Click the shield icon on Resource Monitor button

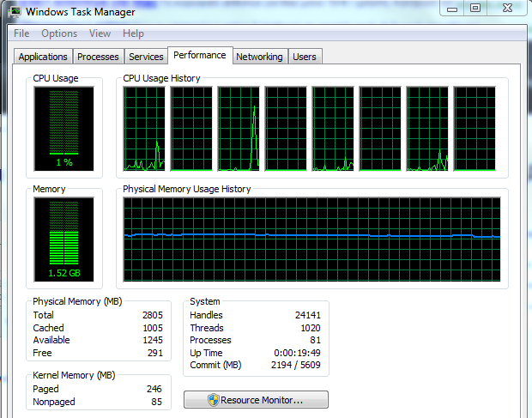pos(214,400)
